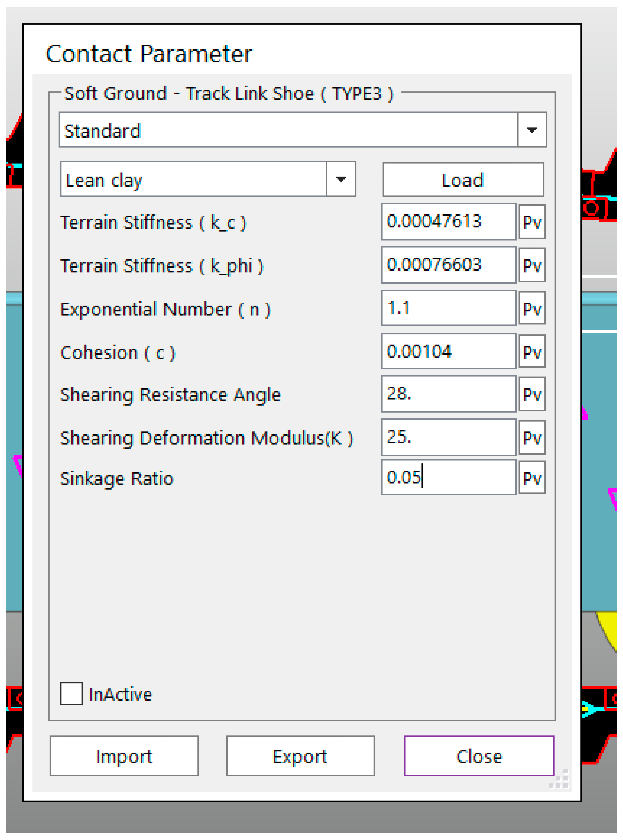The height and width of the screenshot is (840, 623).
Task: Click Pv for Shearing Resistance Angle
Action: pyautogui.click(x=531, y=395)
